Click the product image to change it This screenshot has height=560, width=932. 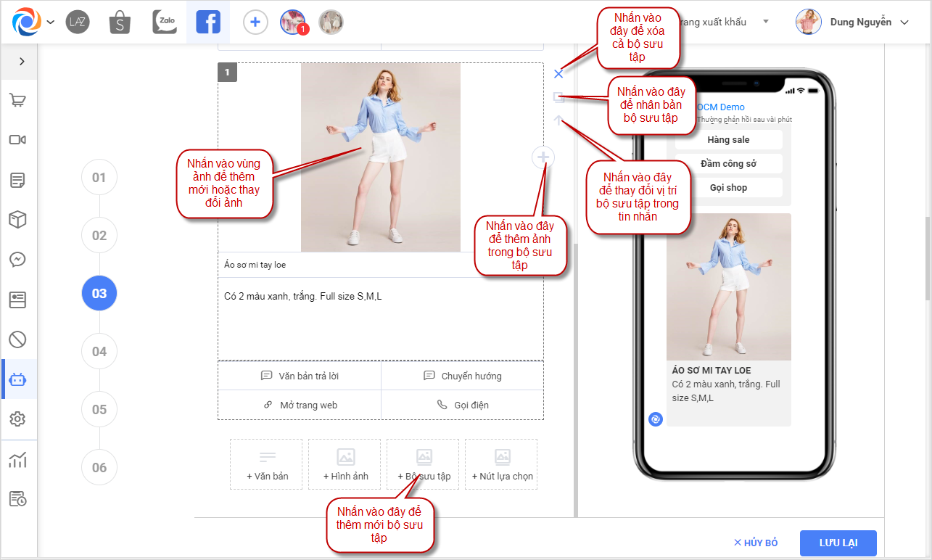380,157
